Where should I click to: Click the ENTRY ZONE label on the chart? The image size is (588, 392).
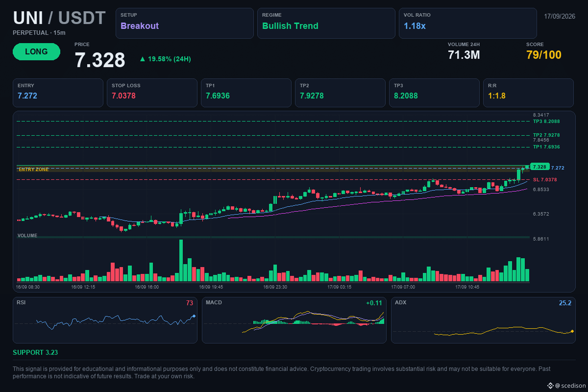click(x=34, y=170)
